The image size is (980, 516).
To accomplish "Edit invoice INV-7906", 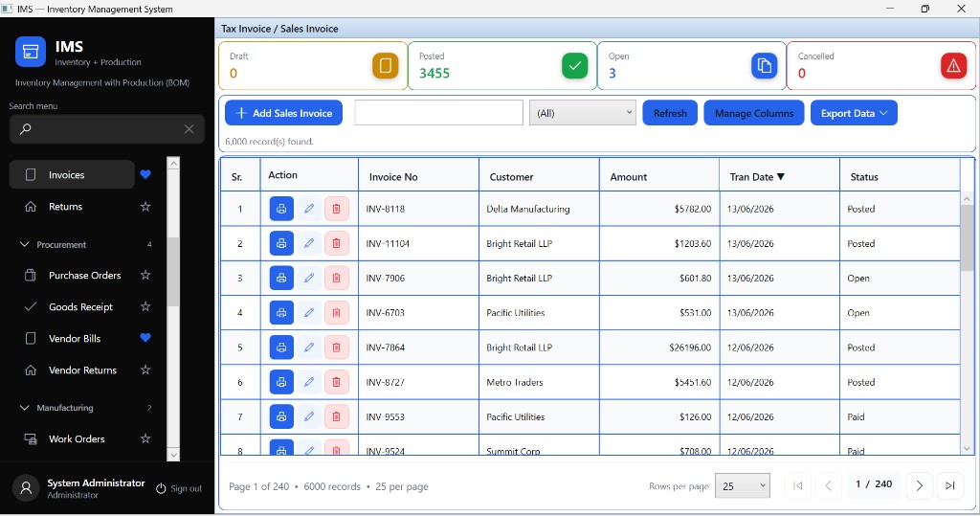I will (x=309, y=278).
